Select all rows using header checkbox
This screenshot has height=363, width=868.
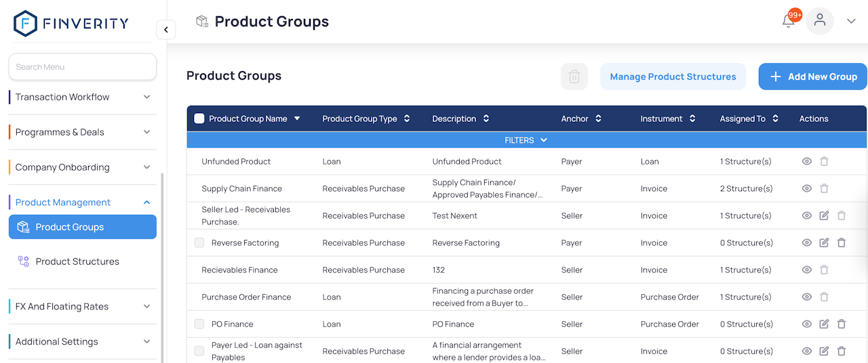click(199, 119)
